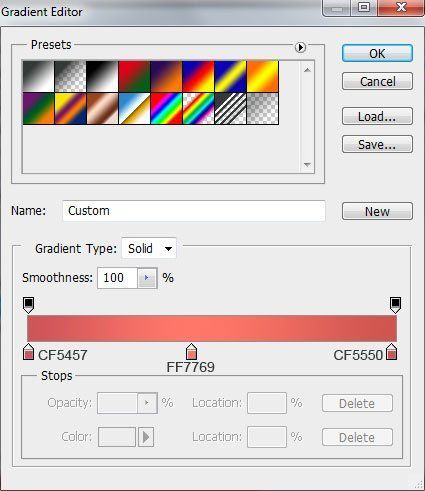Pick the copper gradient preset

102,108
